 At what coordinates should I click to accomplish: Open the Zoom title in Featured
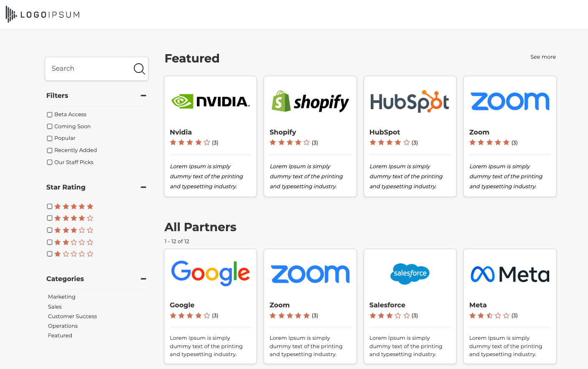click(479, 132)
